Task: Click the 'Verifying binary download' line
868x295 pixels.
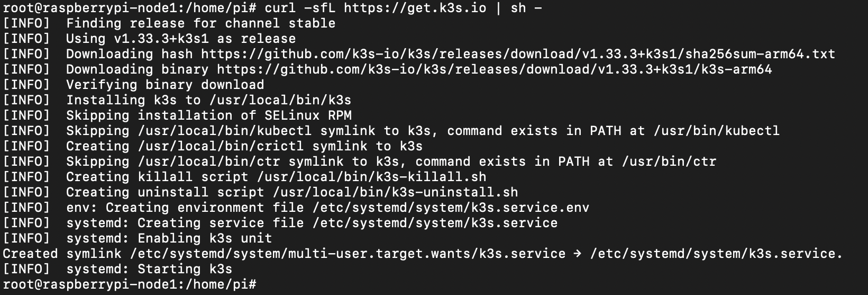Action: 133,85
